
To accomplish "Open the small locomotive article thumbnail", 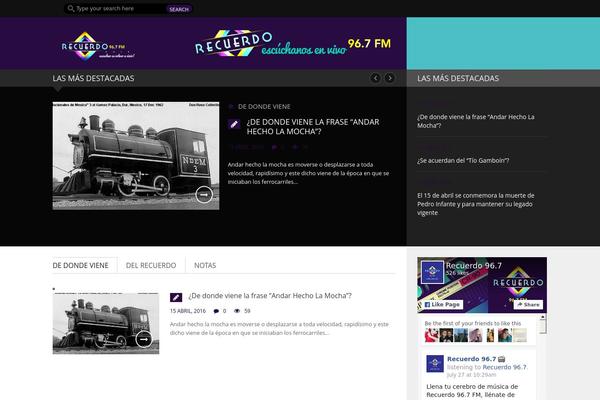I will [x=106, y=323].
